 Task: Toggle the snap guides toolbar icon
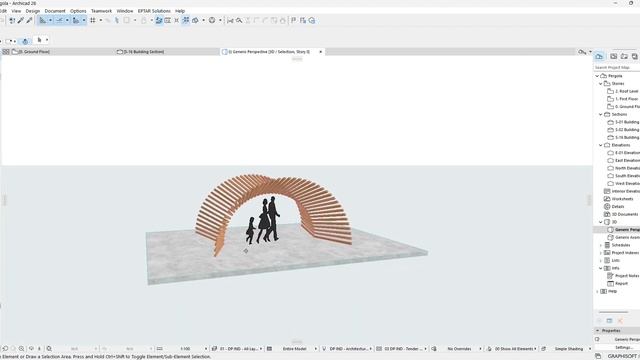[x=60, y=20]
